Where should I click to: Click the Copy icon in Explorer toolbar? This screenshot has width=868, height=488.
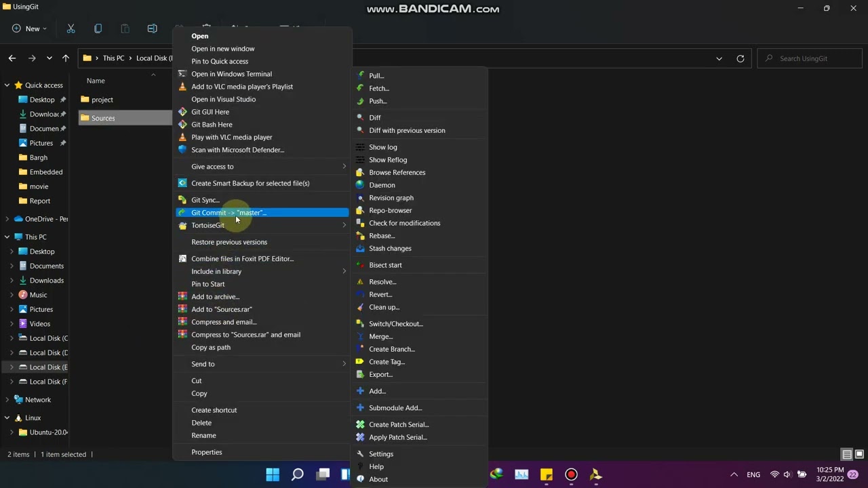[98, 28]
